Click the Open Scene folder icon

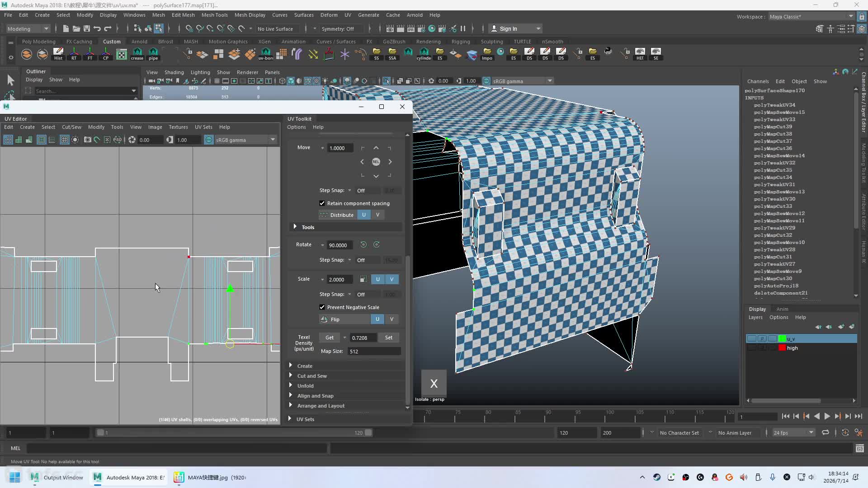tap(76, 28)
